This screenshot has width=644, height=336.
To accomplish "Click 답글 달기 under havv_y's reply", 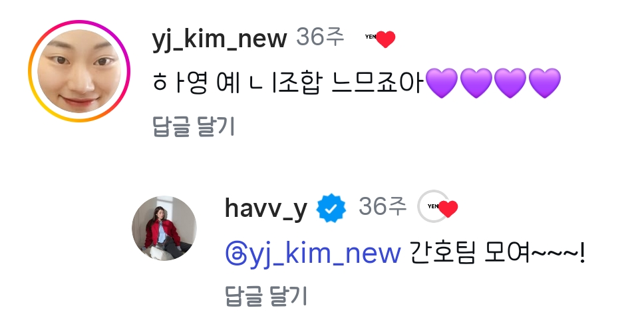I will point(266,295).
